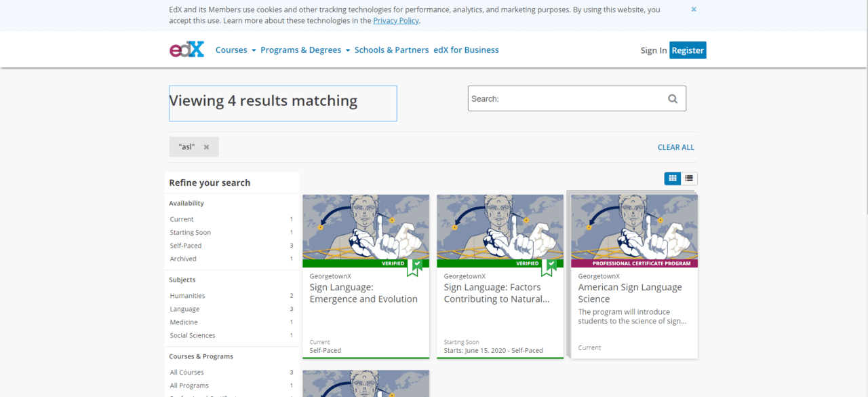The image size is (868, 397).
Task: Filter by Archived availability
Action: pos(231,259)
